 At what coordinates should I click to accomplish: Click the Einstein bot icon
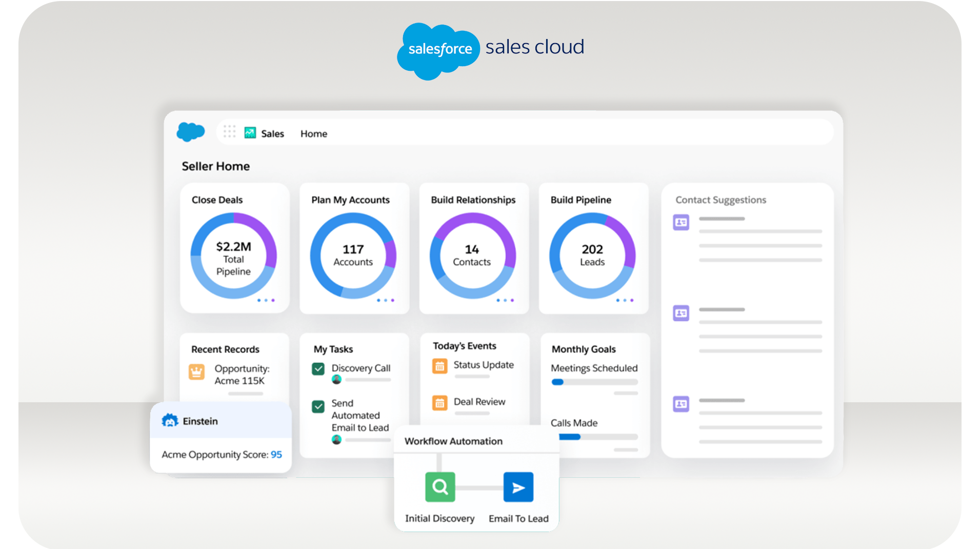pyautogui.click(x=170, y=421)
